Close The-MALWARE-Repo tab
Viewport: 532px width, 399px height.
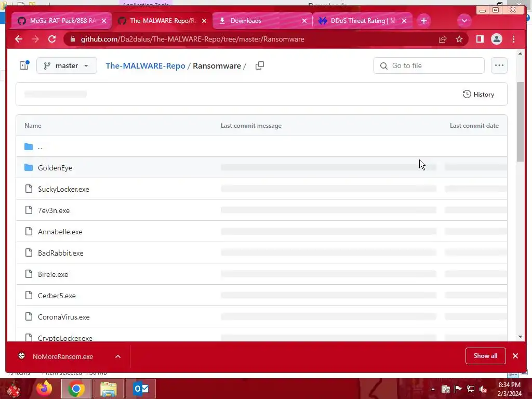click(204, 21)
